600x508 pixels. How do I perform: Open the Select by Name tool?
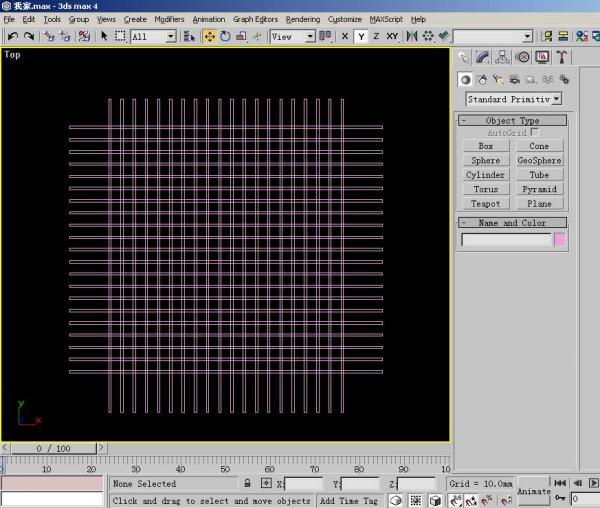(x=189, y=36)
